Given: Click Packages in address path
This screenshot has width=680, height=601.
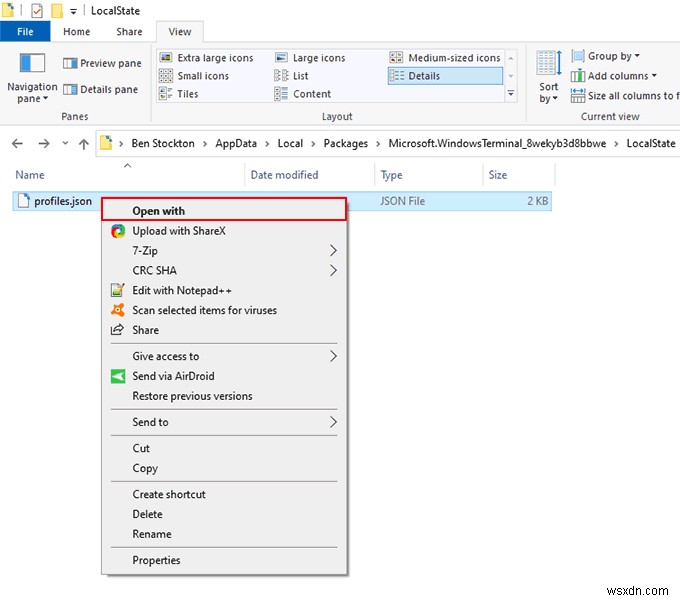Looking at the screenshot, I should tap(345, 144).
